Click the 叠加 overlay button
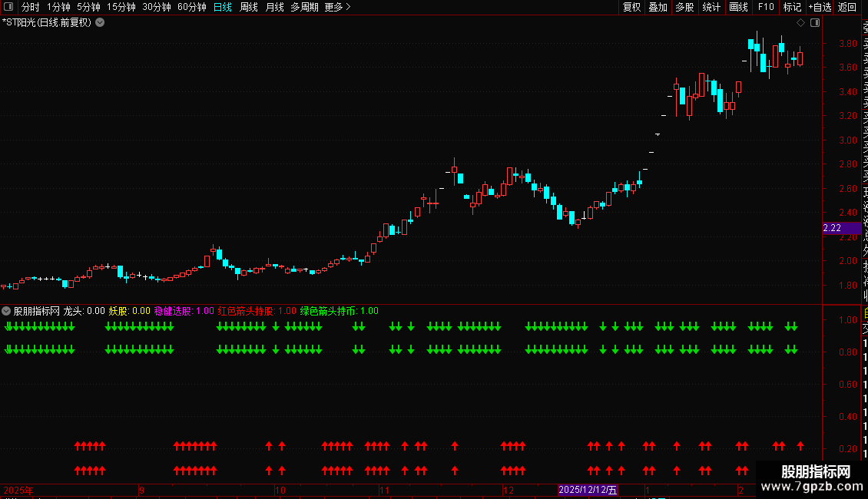 click(658, 7)
